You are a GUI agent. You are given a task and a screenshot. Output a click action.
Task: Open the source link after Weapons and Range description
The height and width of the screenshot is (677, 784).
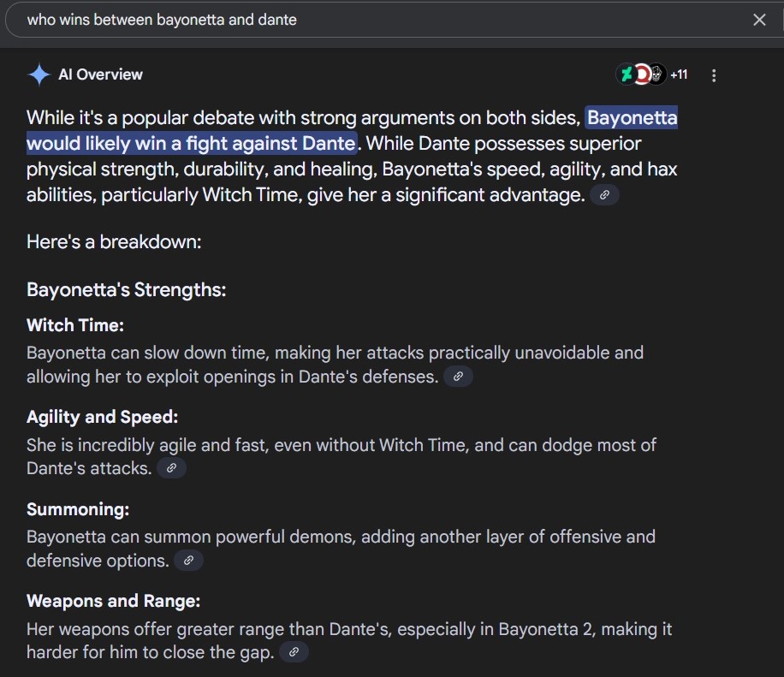[294, 652]
